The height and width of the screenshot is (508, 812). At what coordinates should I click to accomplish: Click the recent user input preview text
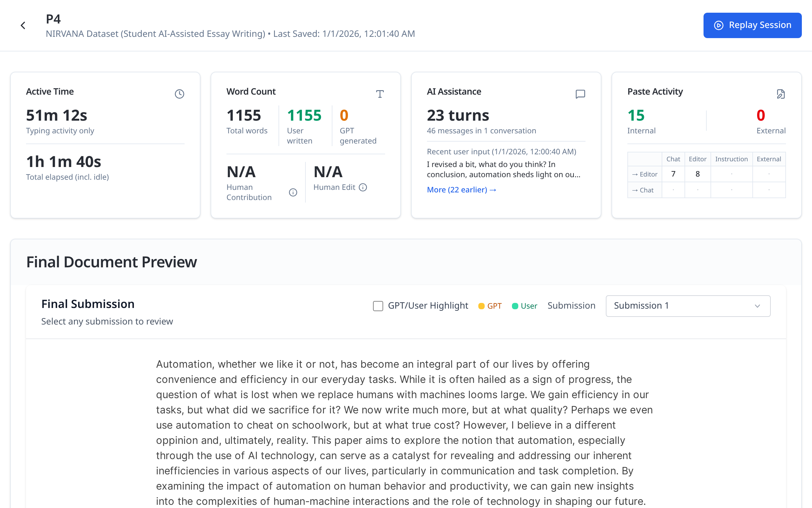[x=503, y=169]
